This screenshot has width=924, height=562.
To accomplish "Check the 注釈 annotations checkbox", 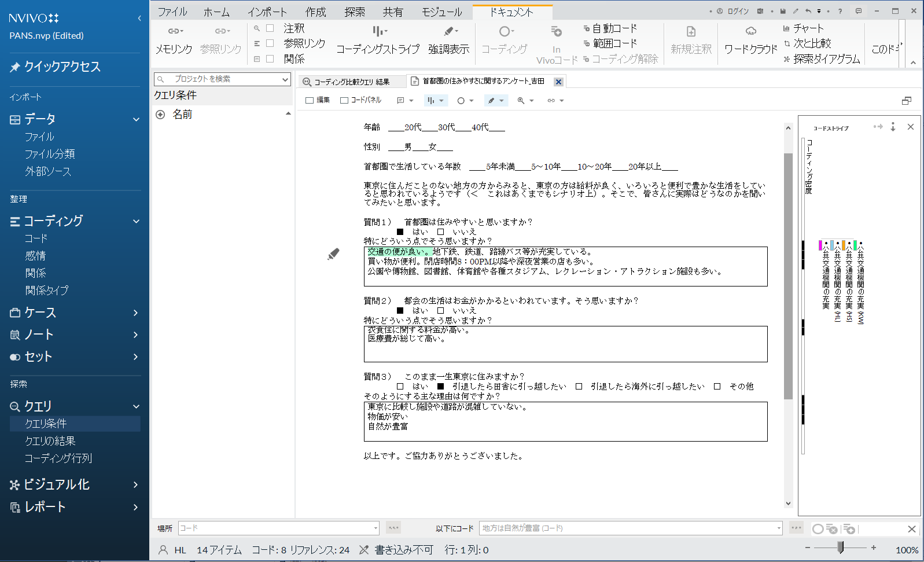I will point(270,28).
